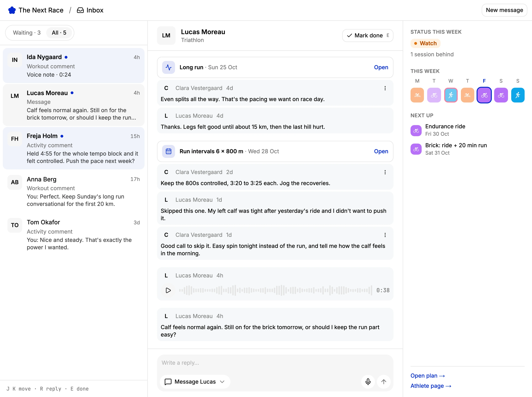Select Saturday bike session tile
532x397 pixels.
pyautogui.click(x=501, y=95)
